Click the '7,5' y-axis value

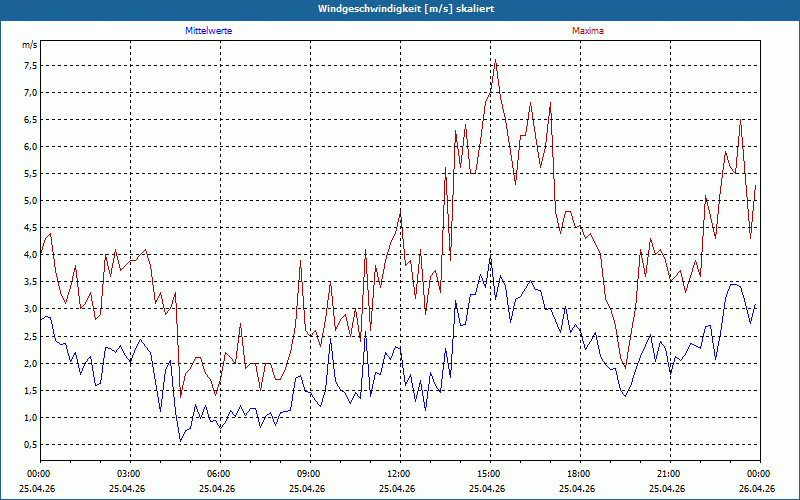[30, 65]
